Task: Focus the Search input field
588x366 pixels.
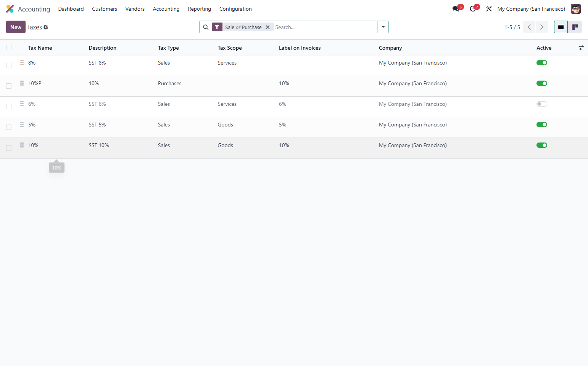Action: (x=325, y=27)
